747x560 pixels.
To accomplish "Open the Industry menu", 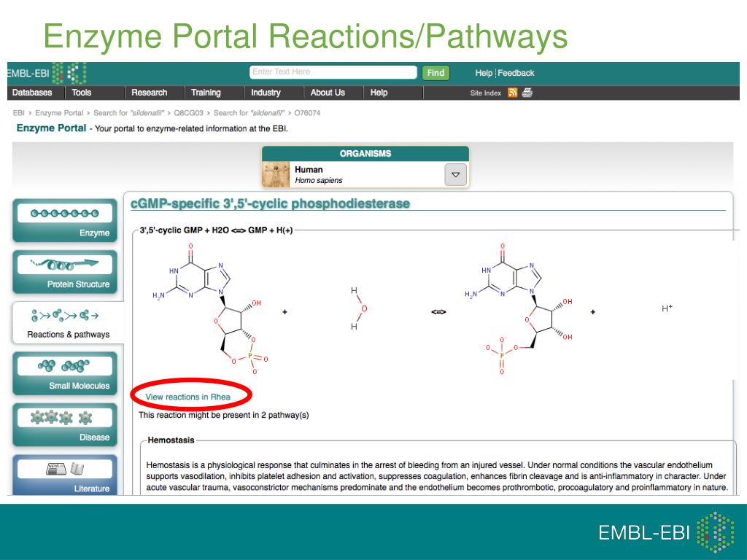I will tap(266, 93).
